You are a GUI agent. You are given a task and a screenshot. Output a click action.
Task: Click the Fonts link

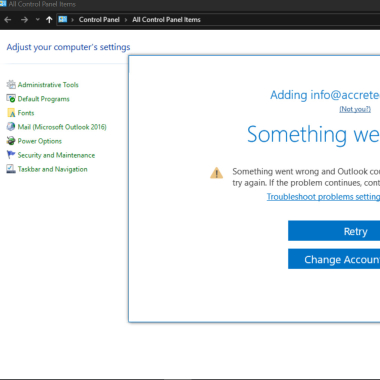pos(26,113)
